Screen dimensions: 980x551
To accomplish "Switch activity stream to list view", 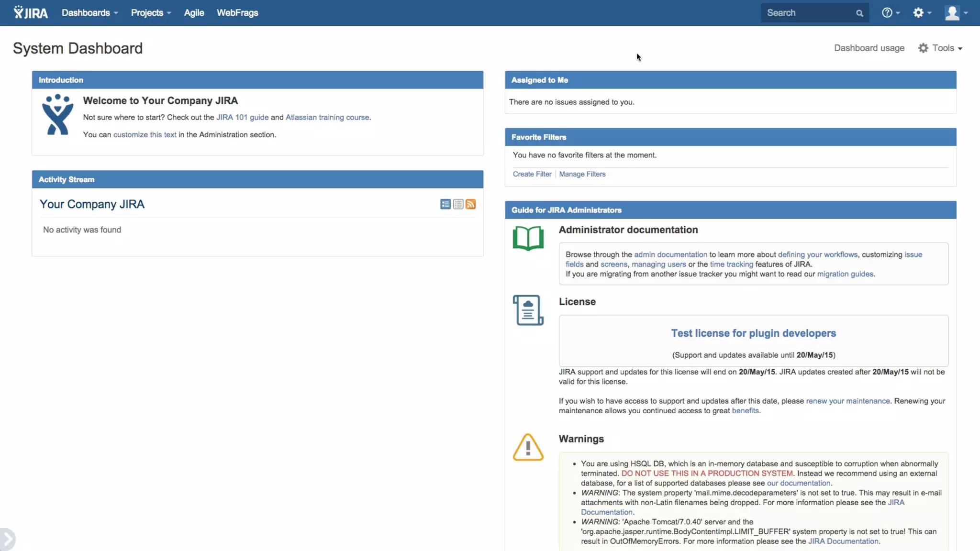I will pos(458,204).
